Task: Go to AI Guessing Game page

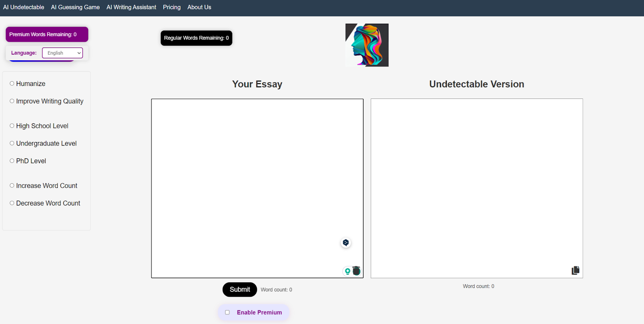Action: (75, 7)
